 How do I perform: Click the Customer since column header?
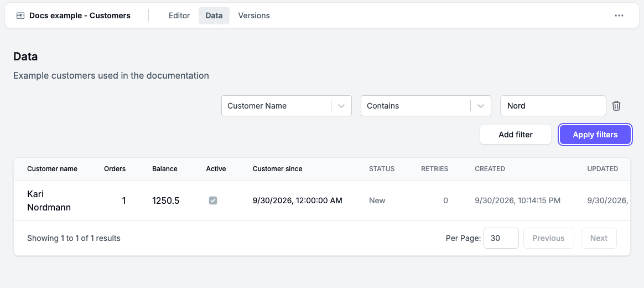tap(277, 169)
